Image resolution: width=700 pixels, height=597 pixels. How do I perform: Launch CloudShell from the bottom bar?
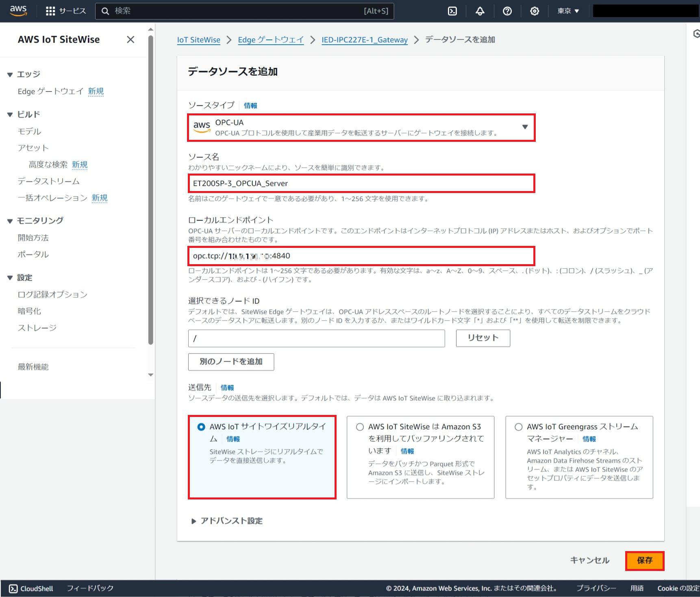pyautogui.click(x=30, y=588)
